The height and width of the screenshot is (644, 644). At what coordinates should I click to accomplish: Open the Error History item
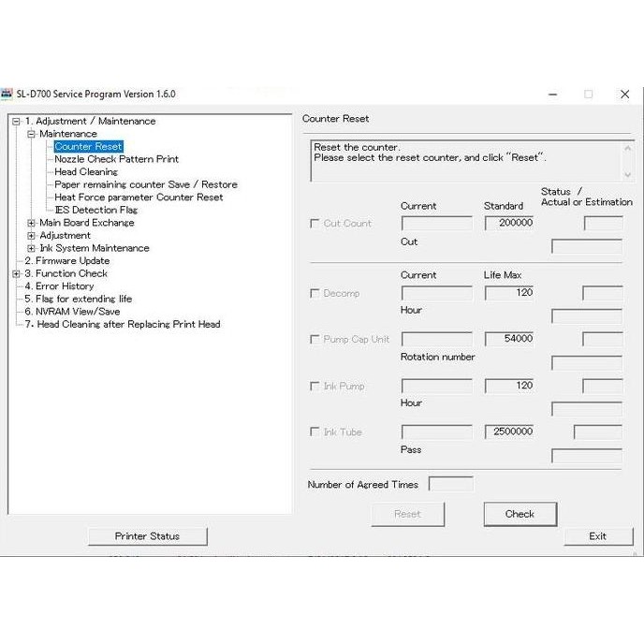[x=60, y=285]
